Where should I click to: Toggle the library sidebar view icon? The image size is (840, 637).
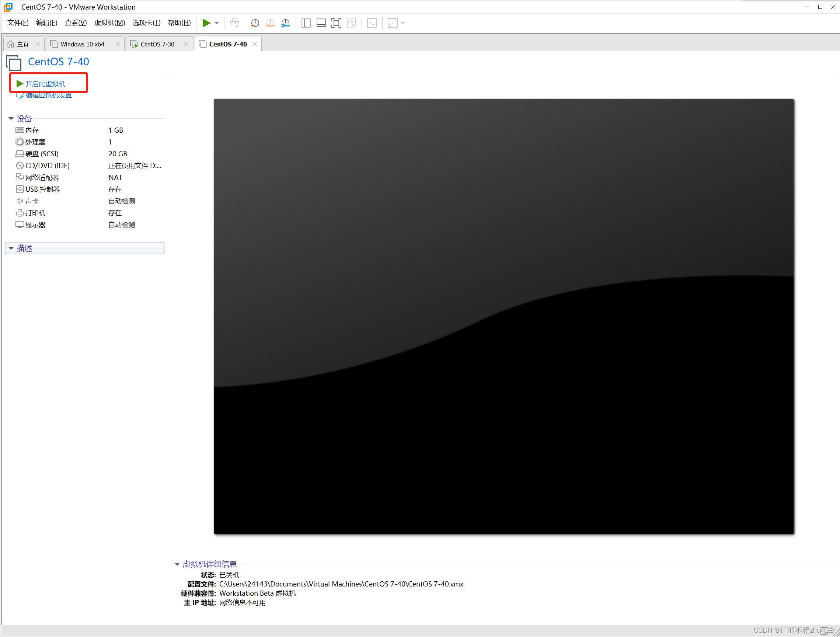306,23
